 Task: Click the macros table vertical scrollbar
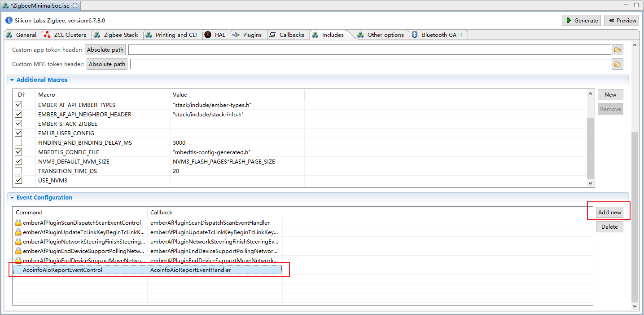pos(590,148)
